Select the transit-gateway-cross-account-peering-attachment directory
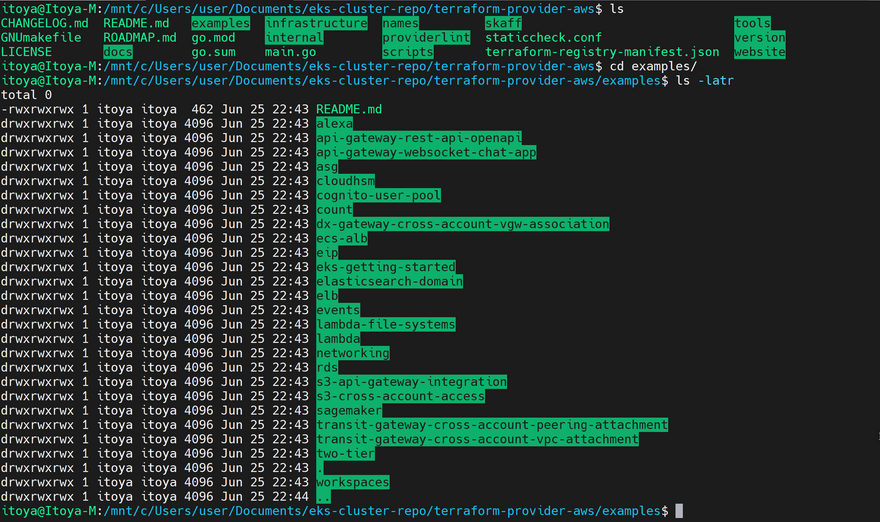Image resolution: width=880 pixels, height=522 pixels. [x=492, y=425]
